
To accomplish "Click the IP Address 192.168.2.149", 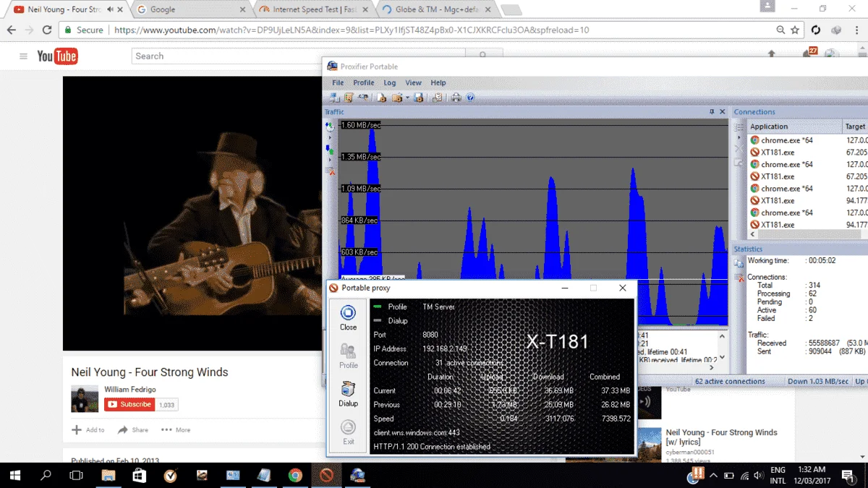I will [x=445, y=348].
